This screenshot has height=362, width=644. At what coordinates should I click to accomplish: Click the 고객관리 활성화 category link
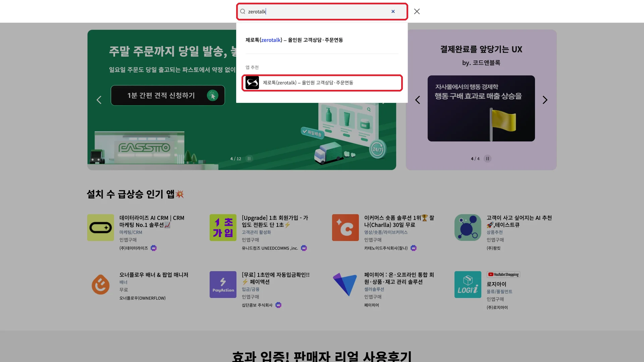point(256,232)
